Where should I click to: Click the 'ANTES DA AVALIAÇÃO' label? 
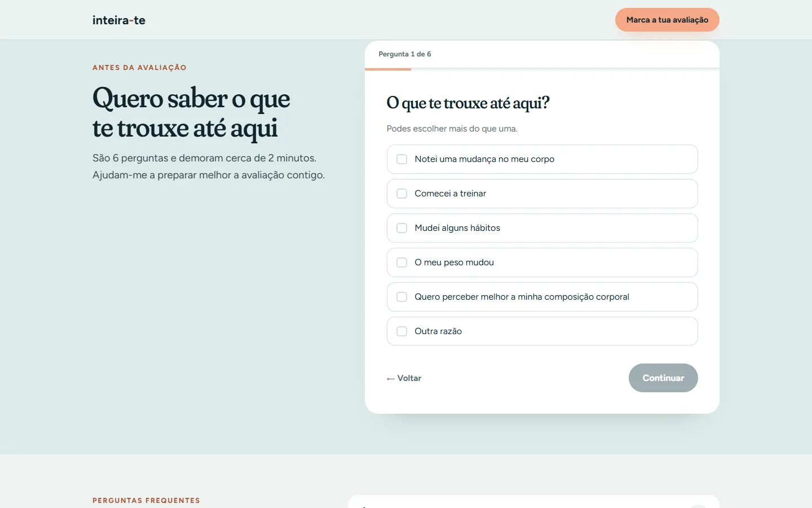click(139, 68)
